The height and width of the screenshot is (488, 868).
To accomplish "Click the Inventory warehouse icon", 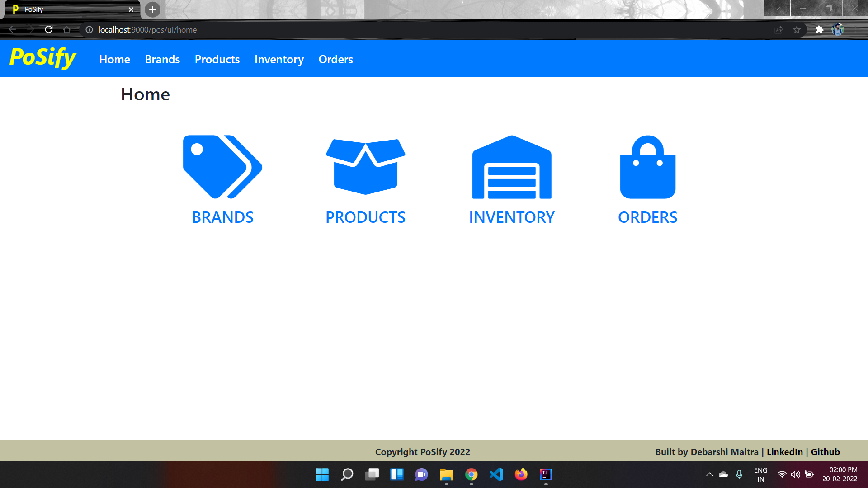I will point(512,167).
